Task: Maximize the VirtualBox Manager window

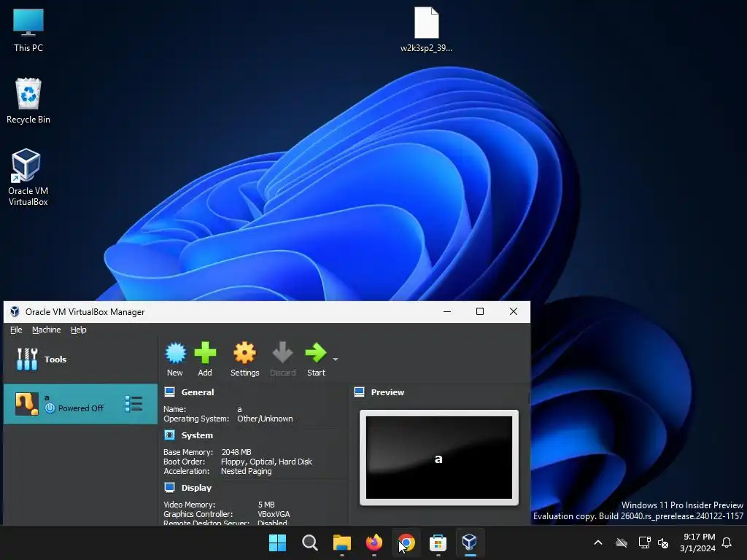Action: click(x=480, y=311)
